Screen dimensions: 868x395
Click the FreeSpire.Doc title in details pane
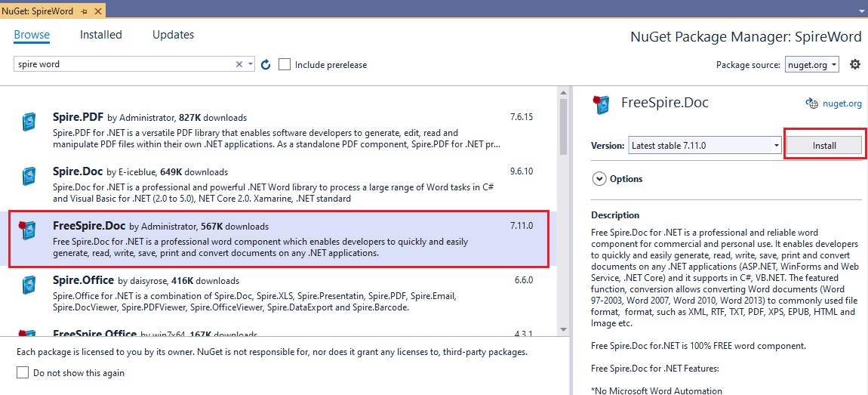[x=665, y=103]
